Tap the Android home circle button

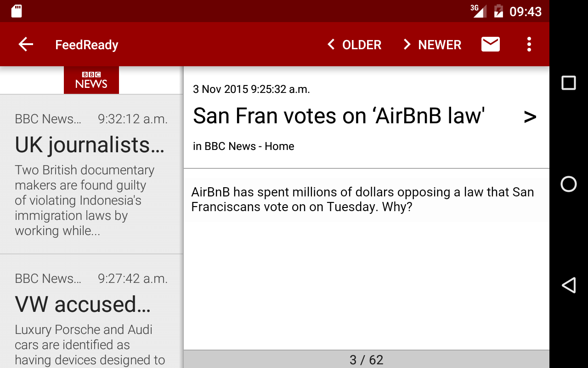click(569, 184)
